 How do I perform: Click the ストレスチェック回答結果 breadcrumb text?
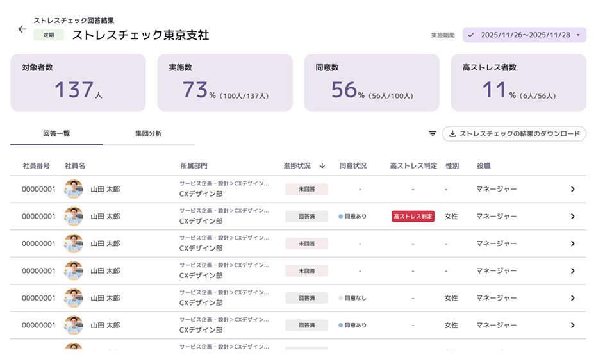tap(74, 21)
